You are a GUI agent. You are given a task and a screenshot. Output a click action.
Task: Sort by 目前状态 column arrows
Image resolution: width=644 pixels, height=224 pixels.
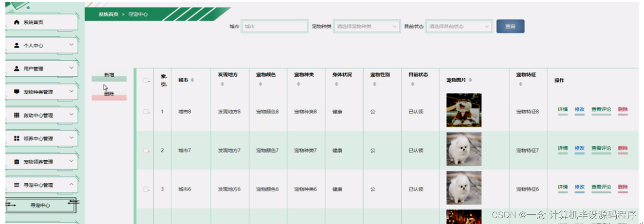[413, 85]
